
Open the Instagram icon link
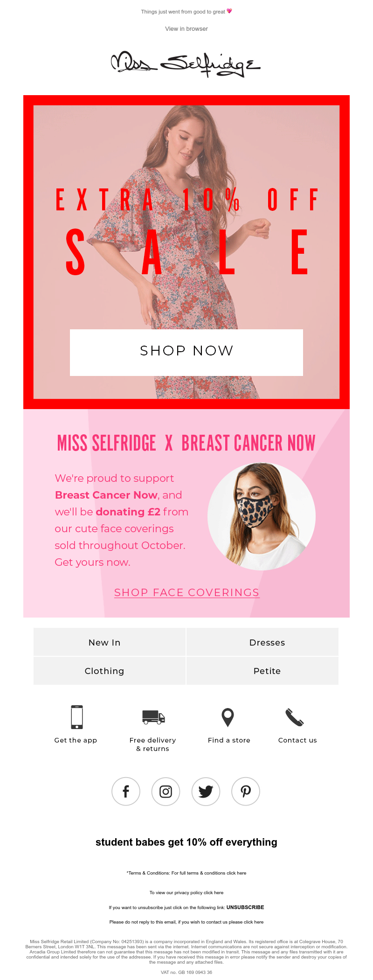tap(166, 792)
